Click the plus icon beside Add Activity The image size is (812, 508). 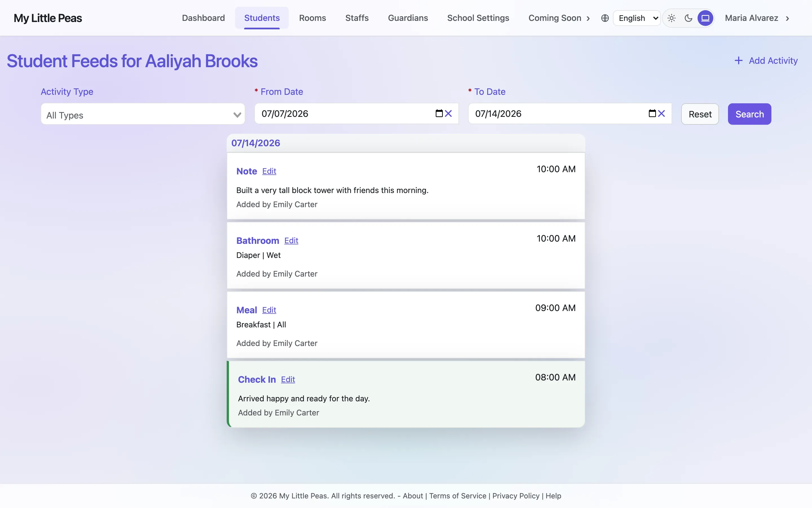point(738,60)
